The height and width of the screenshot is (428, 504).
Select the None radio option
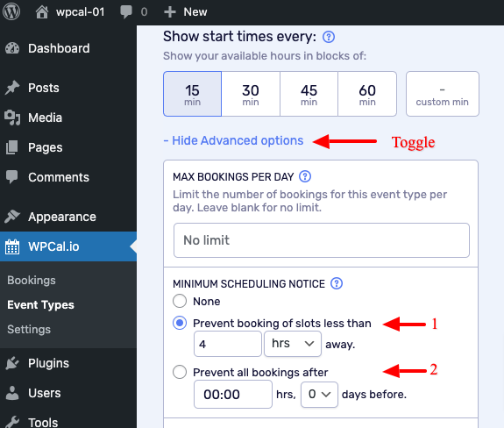[180, 301]
